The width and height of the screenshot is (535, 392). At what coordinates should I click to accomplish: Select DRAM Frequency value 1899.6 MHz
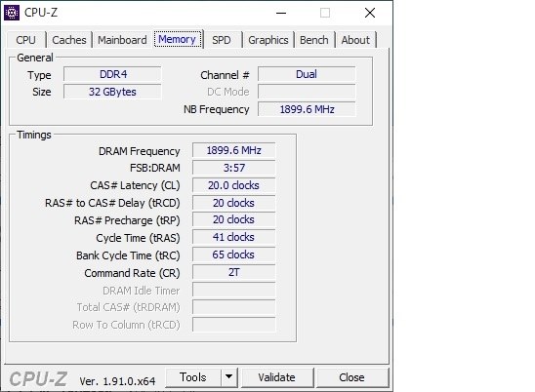tap(233, 150)
